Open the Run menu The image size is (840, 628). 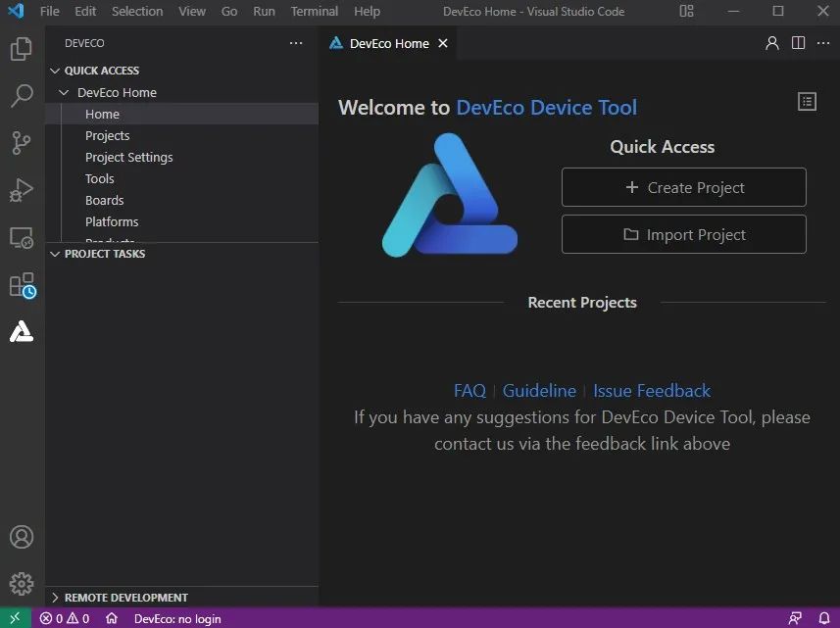click(264, 11)
